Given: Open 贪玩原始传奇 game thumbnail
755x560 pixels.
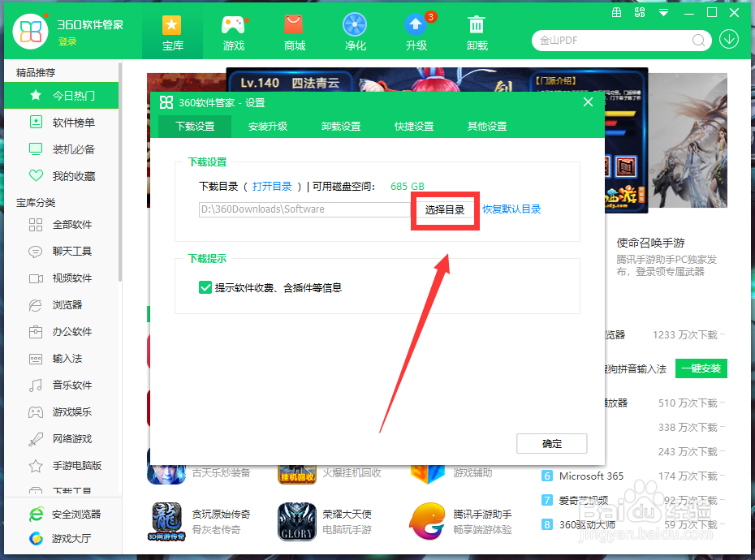Looking at the screenshot, I should 166,522.
